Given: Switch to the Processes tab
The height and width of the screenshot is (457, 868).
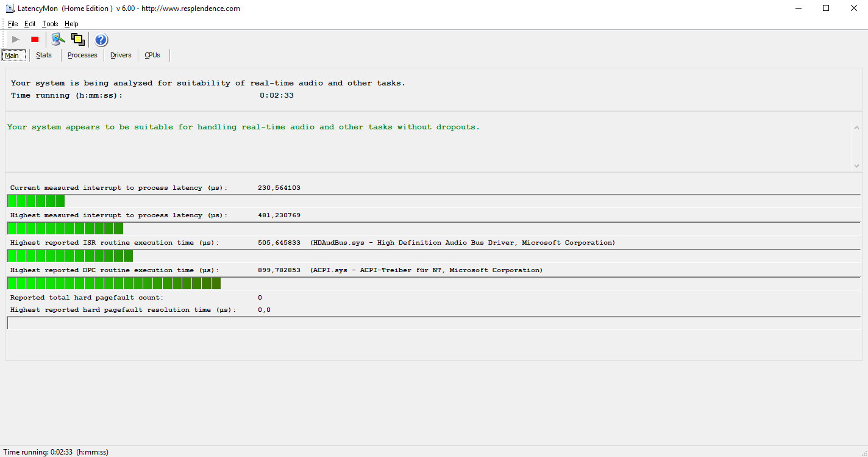Looking at the screenshot, I should coord(82,55).
